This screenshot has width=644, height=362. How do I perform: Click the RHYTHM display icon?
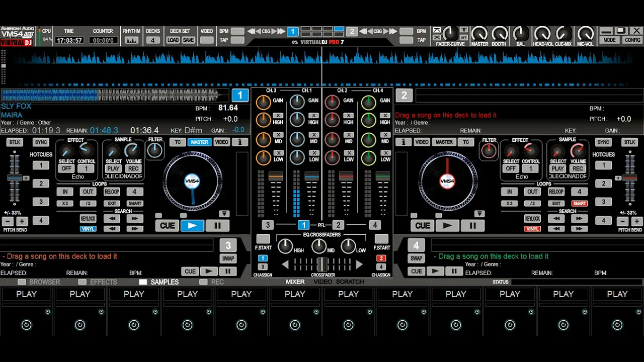point(132,40)
